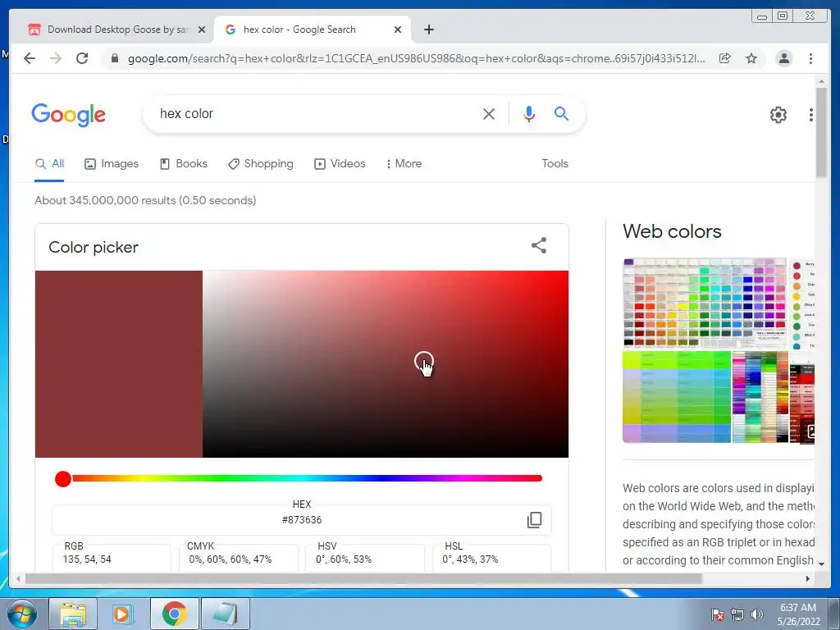Switch to Images results

coord(112,164)
